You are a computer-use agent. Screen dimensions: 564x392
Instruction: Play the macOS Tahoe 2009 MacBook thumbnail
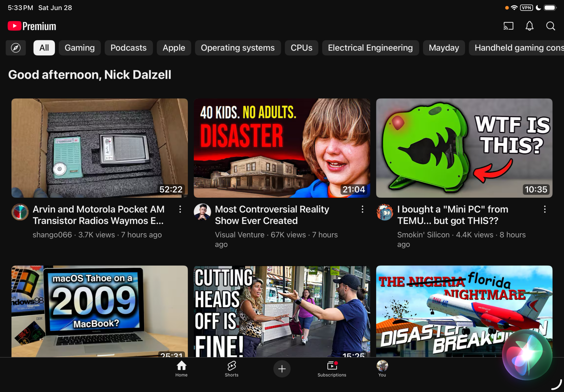pos(100,311)
